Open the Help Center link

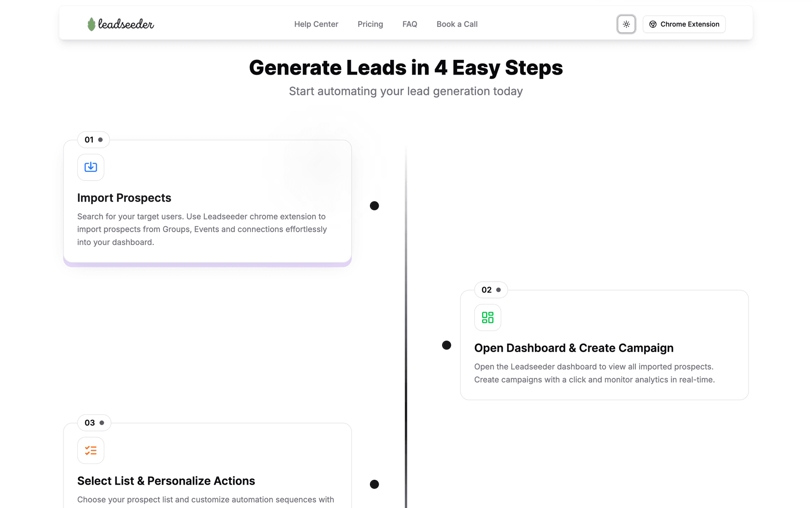tap(316, 24)
